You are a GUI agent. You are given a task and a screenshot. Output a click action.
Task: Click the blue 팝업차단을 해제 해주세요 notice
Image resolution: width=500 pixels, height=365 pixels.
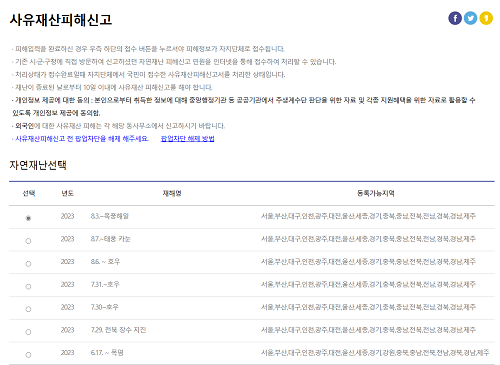tap(80, 139)
